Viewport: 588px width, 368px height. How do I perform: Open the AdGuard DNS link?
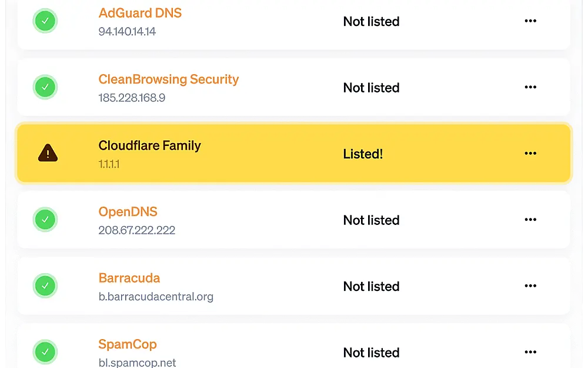point(140,13)
